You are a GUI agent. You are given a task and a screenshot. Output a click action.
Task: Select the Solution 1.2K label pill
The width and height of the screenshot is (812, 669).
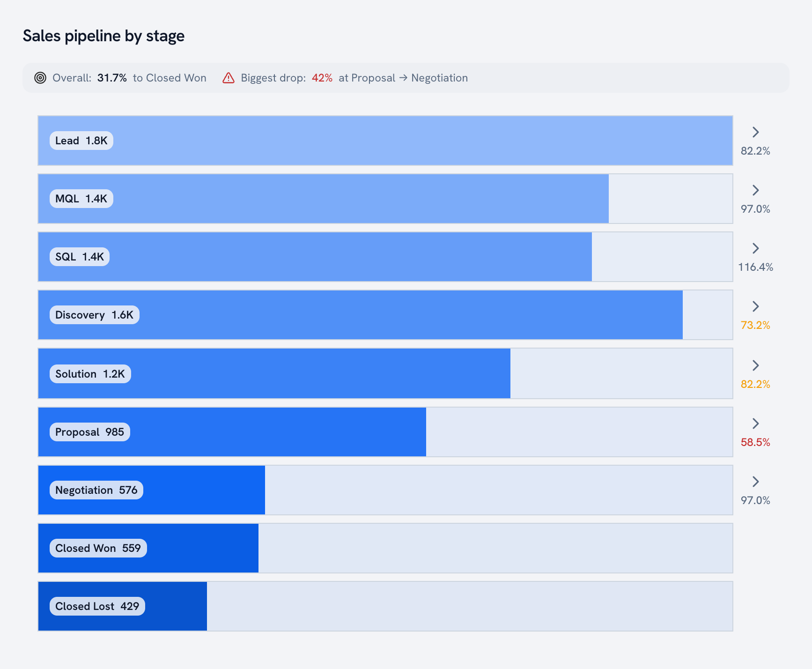pos(90,374)
